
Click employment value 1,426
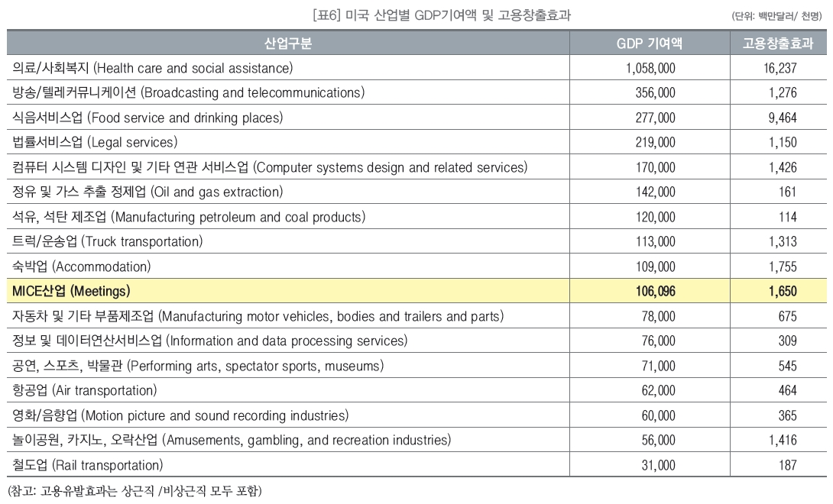tap(783, 167)
